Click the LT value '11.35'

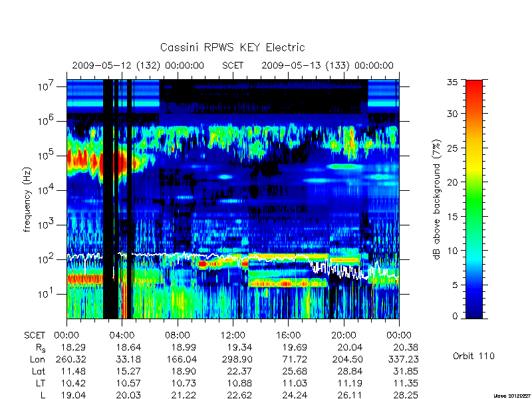coord(405,383)
